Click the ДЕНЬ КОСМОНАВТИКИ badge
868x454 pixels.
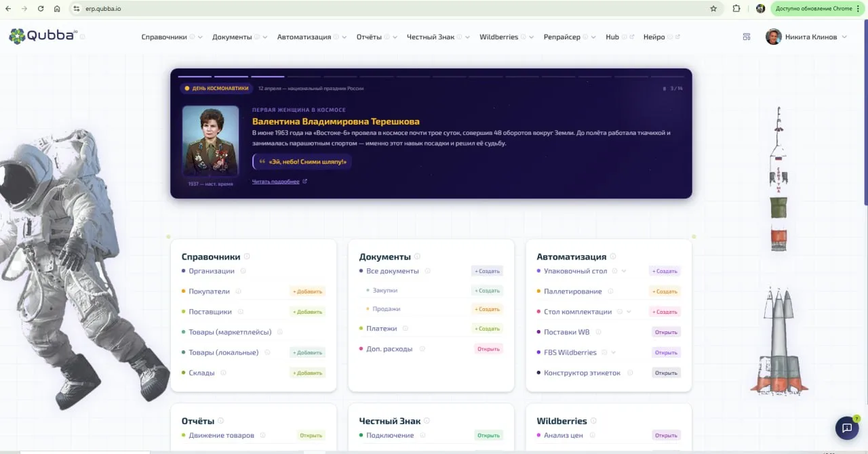pos(216,89)
